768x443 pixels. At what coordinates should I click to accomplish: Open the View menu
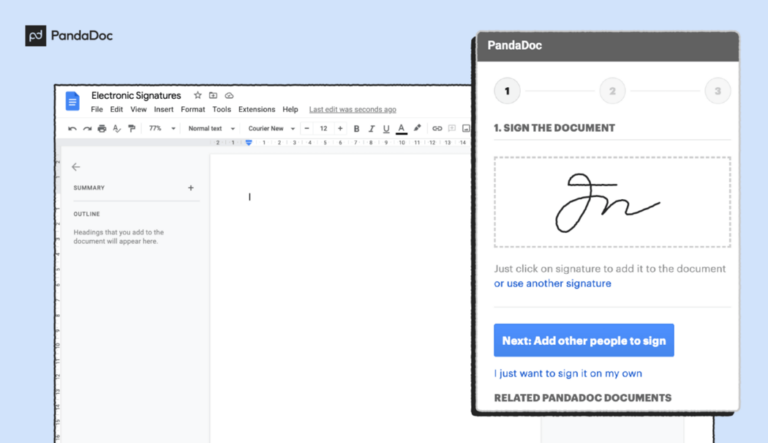pyautogui.click(x=138, y=109)
